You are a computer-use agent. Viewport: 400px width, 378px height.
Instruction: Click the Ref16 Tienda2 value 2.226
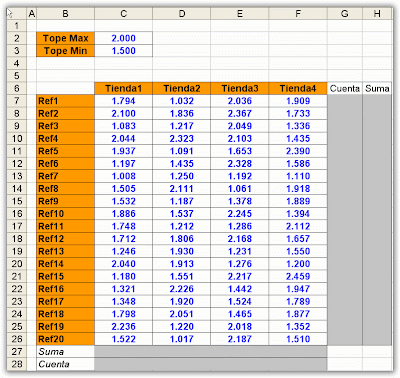182,289
